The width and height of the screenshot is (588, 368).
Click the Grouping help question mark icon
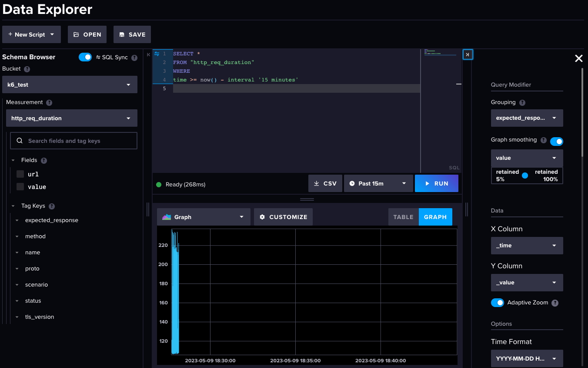(522, 102)
